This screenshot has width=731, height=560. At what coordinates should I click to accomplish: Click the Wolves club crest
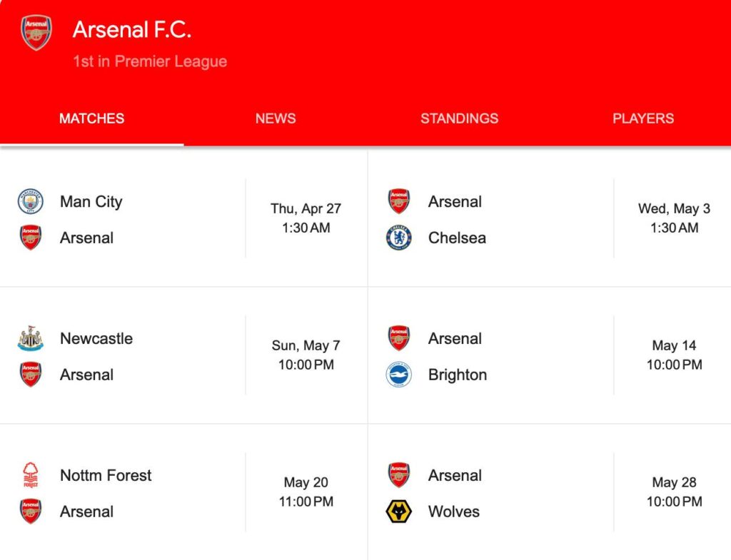coord(399,511)
